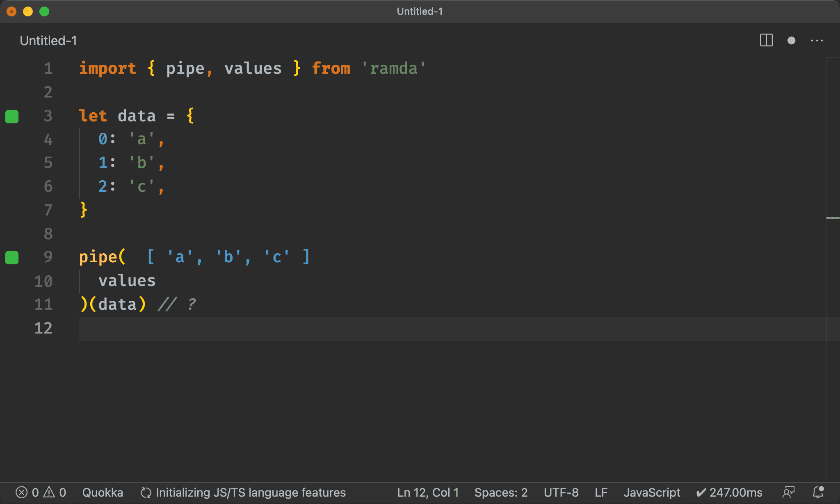The width and height of the screenshot is (840, 504).
Task: Click the word 'import' on line 1
Action: (x=107, y=68)
